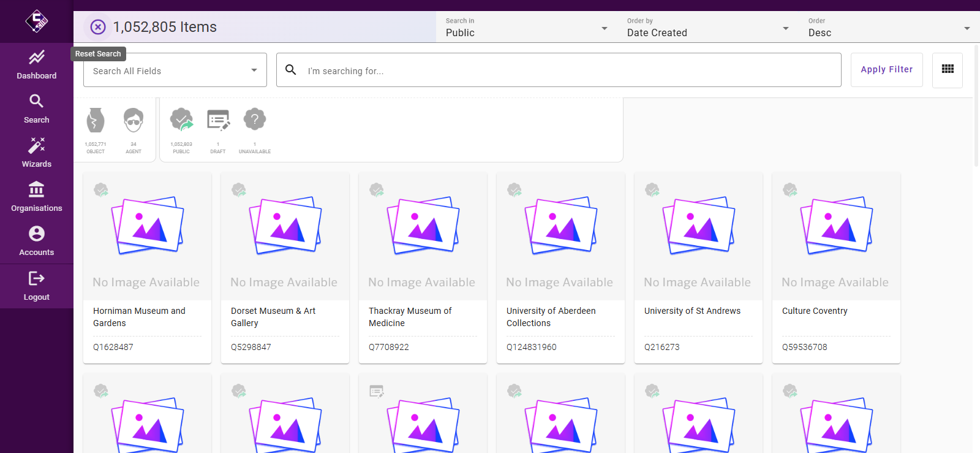980x453 pixels.
Task: Open the Dashboard page from sidebar
Action: point(37,65)
